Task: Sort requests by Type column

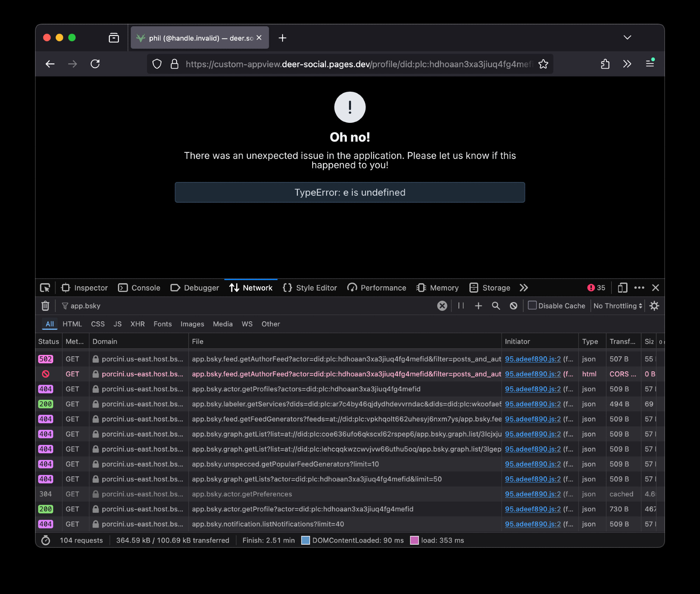Action: tap(592, 342)
